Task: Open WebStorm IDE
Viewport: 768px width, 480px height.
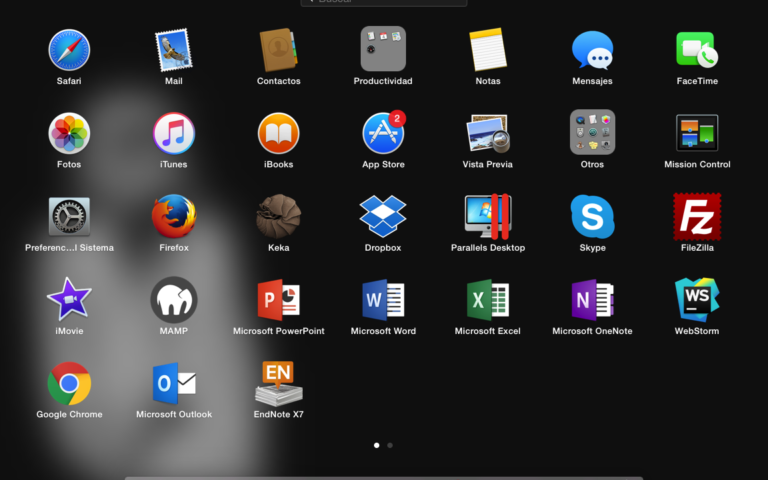Action: tap(697, 299)
